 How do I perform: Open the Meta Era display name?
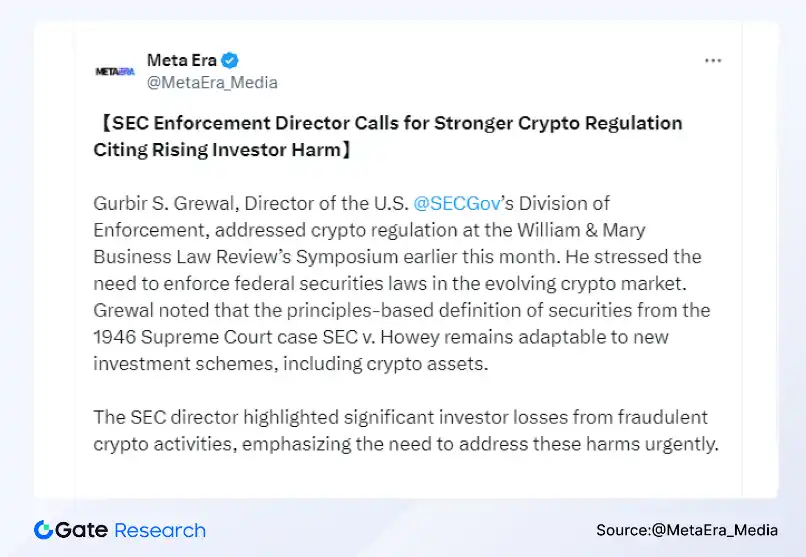pos(182,60)
